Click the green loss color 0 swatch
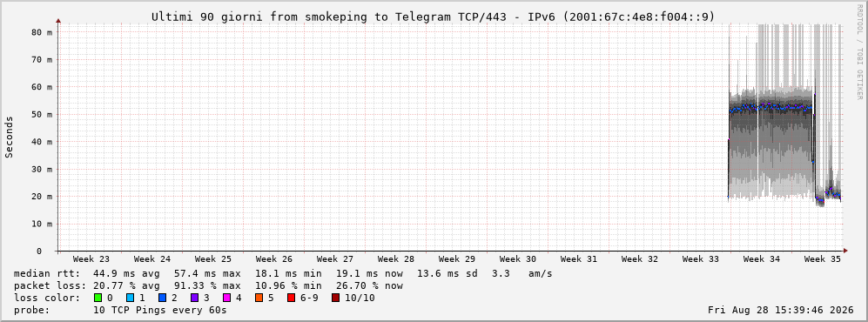This screenshot has width=868, height=322. [x=98, y=299]
